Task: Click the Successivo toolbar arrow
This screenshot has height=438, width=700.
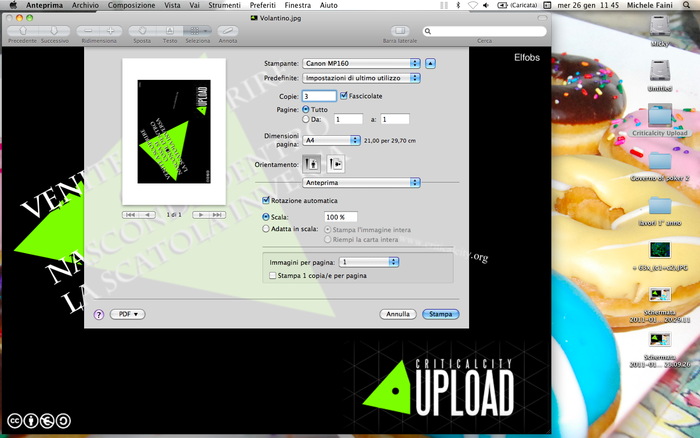Action: pos(54,31)
